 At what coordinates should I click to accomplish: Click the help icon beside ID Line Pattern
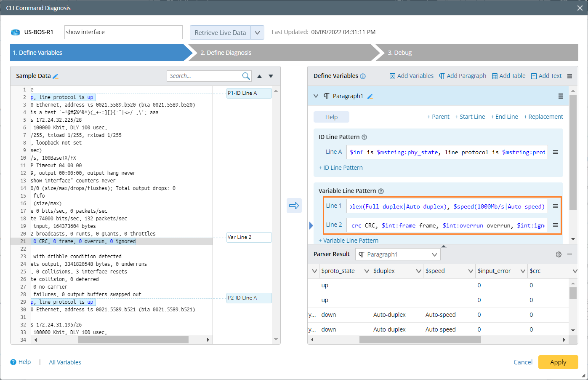tap(365, 137)
